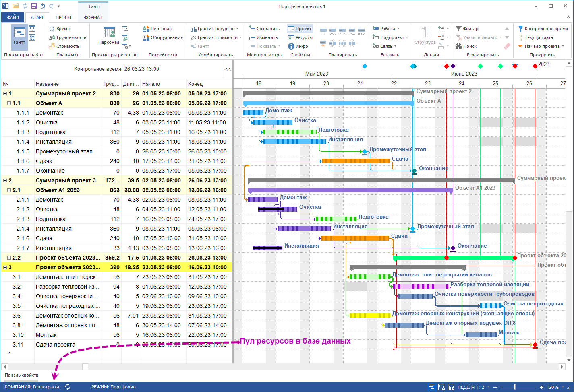Open Работа insert dropdown

coord(386,29)
